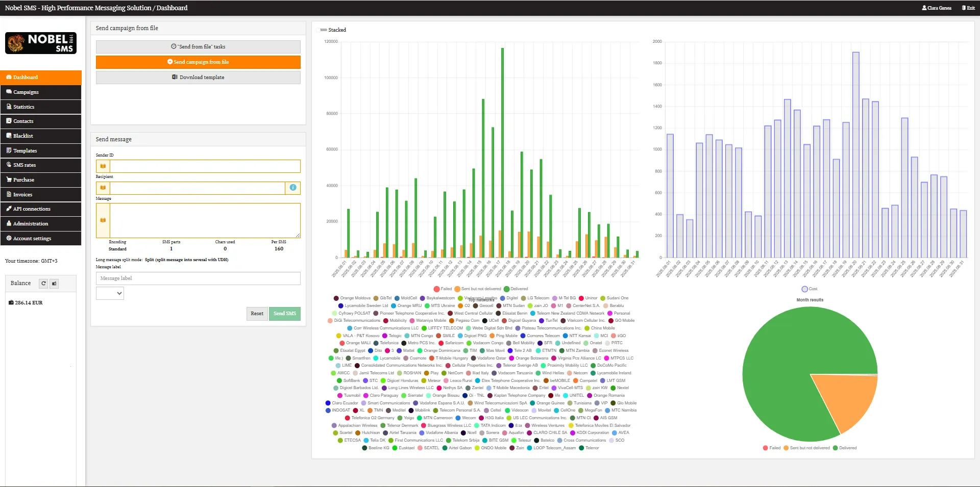The image size is (980, 487).
Task: Click the balance refresh icon
Action: pyautogui.click(x=43, y=283)
